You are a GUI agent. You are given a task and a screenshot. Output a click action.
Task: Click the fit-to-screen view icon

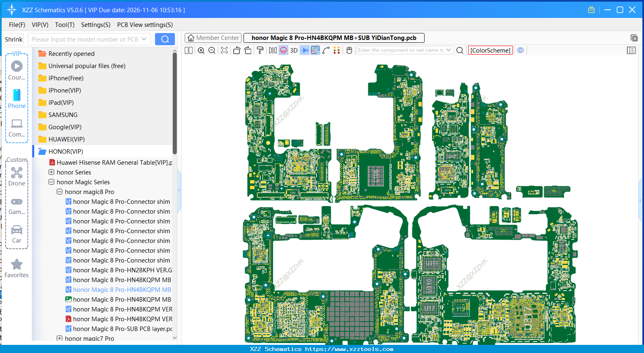pyautogui.click(x=224, y=51)
